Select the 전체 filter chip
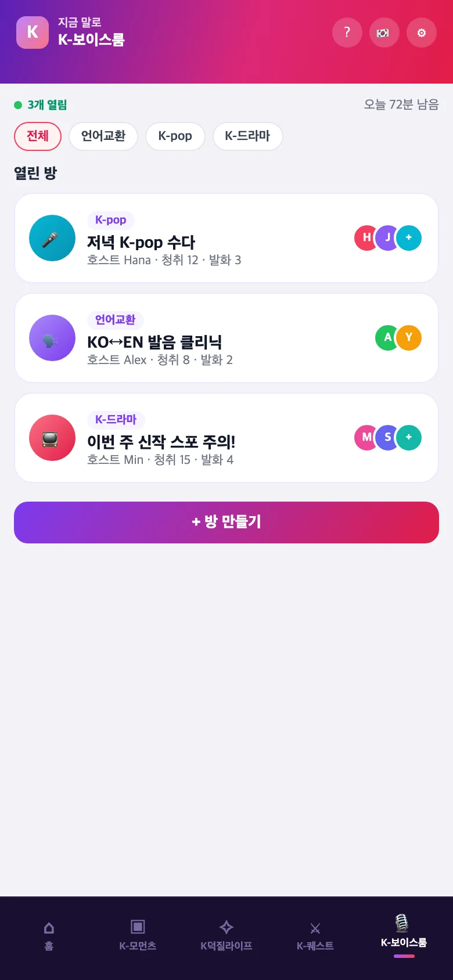Image resolution: width=453 pixels, height=980 pixels. 38,136
